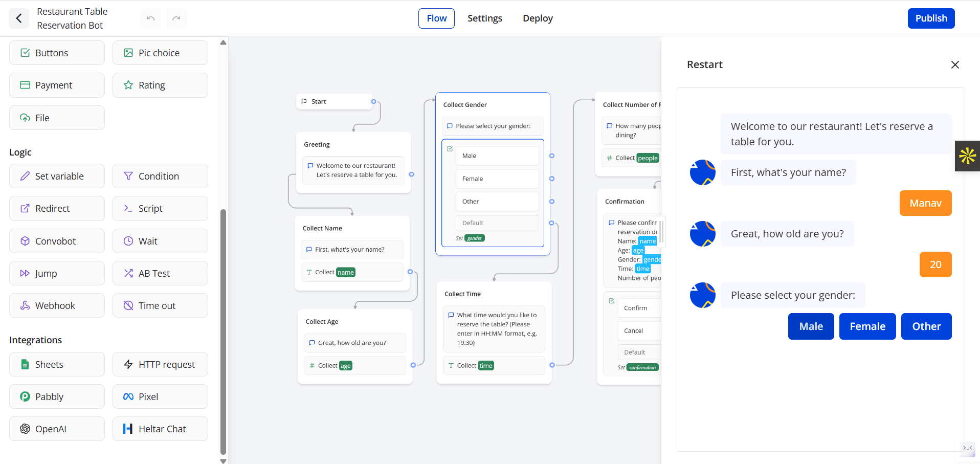The width and height of the screenshot is (980, 464).
Task: Pick the Condition logic block
Action: point(160,176)
